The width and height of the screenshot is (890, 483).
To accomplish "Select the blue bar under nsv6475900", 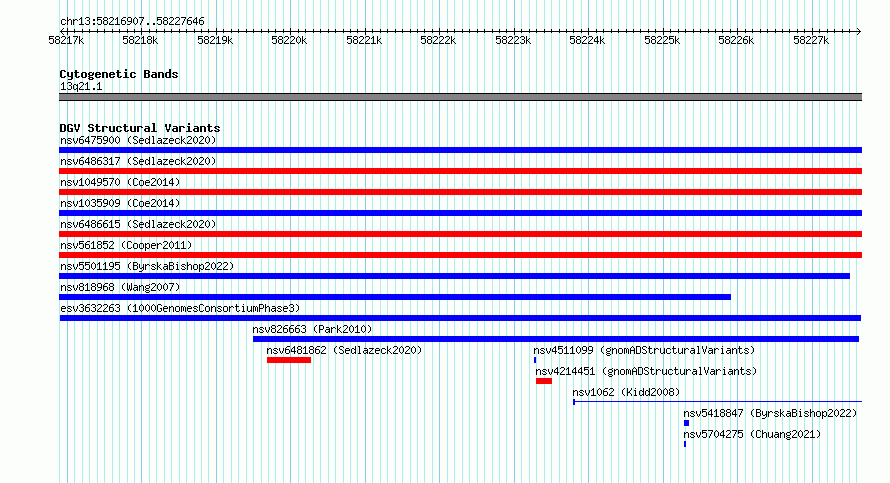I will pos(460,150).
